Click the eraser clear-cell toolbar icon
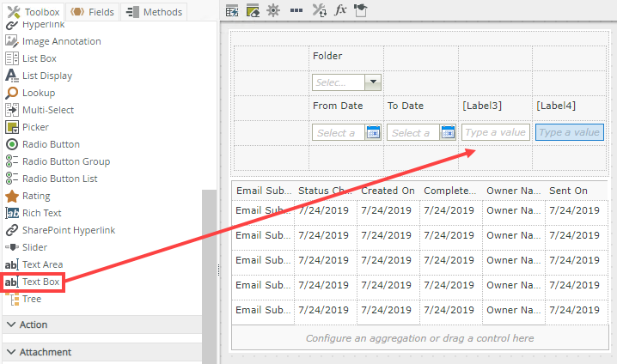Screen dimensions: 617x364 253,10
